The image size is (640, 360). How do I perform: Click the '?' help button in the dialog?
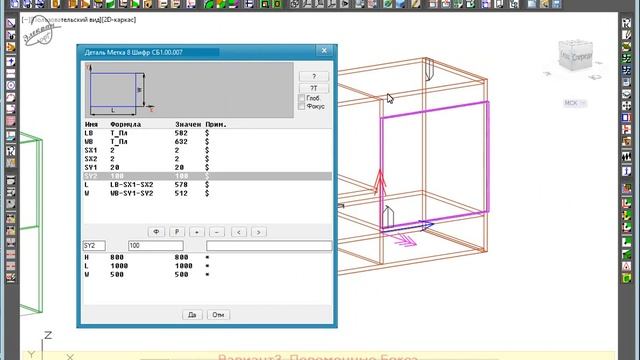313,76
